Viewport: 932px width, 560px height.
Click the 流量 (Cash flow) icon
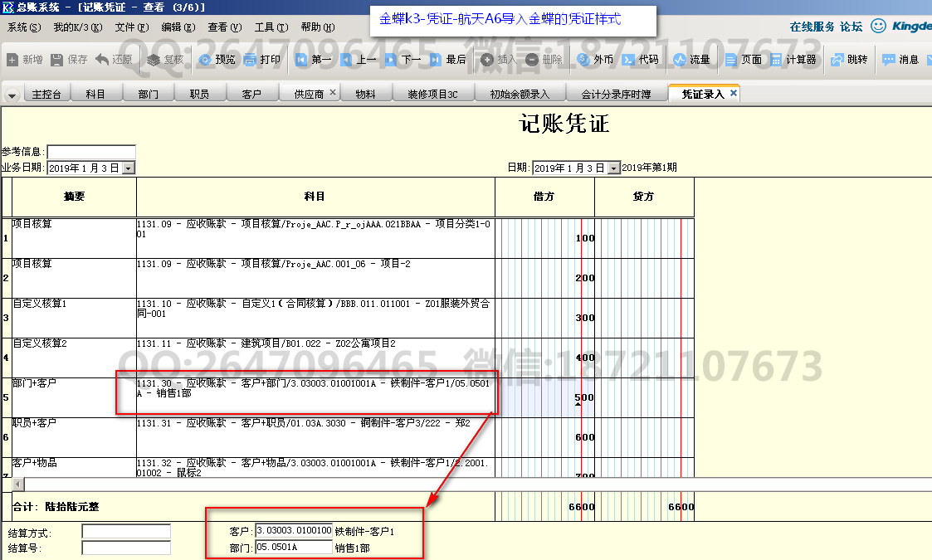[691, 60]
